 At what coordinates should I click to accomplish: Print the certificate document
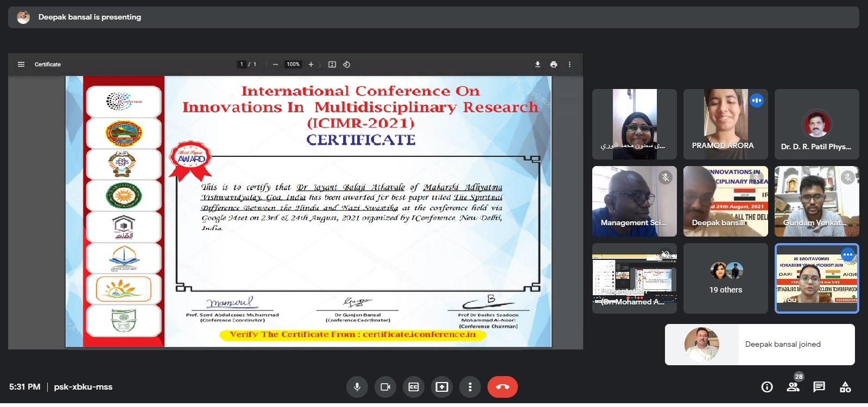click(x=554, y=65)
